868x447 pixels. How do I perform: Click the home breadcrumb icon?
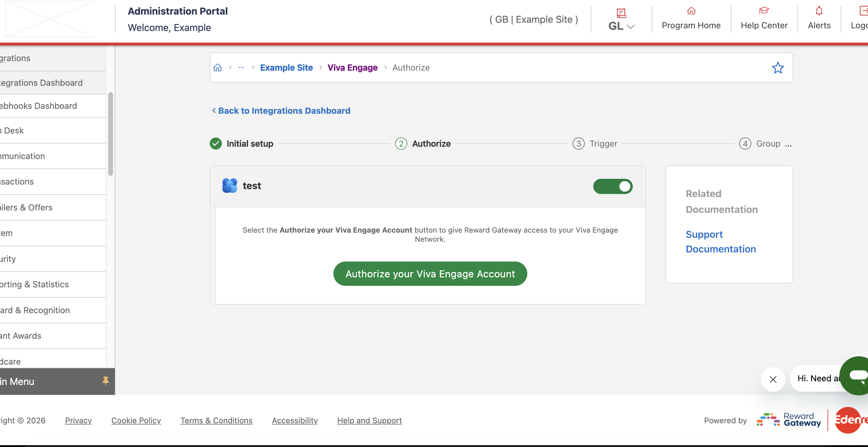tap(218, 68)
